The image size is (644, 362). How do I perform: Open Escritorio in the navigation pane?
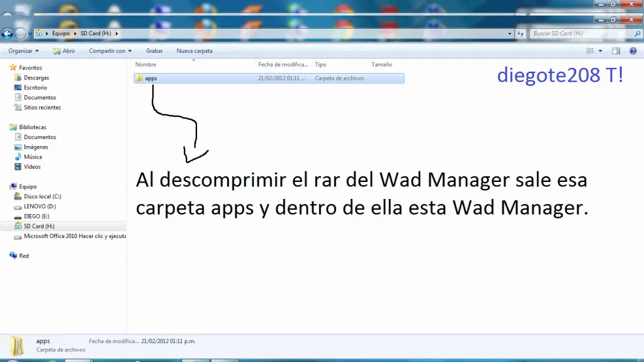35,88
